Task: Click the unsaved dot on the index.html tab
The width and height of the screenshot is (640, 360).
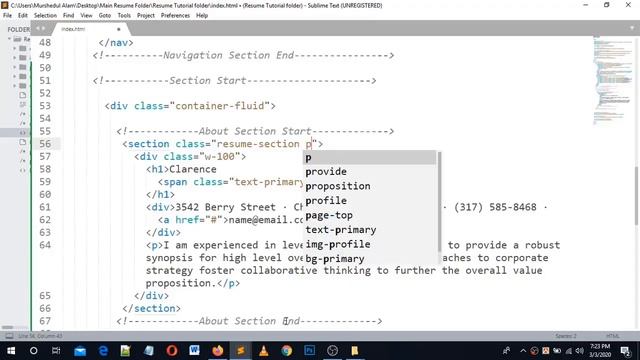Action: pyautogui.click(x=118, y=29)
